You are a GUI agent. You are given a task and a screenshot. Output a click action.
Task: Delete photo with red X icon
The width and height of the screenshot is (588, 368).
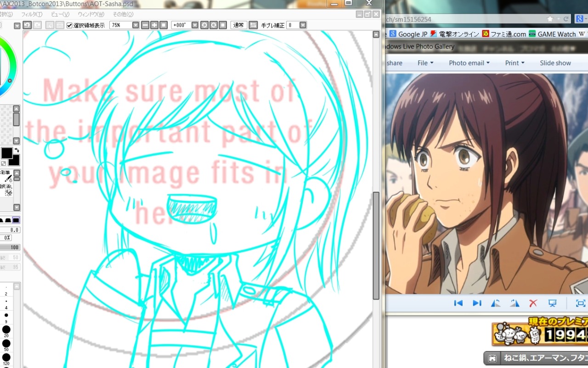533,303
